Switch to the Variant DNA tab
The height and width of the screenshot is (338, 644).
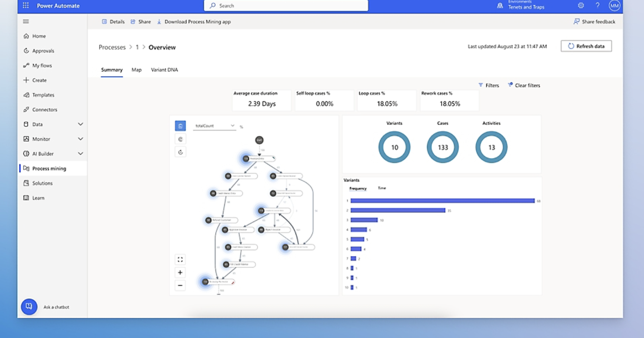(164, 70)
